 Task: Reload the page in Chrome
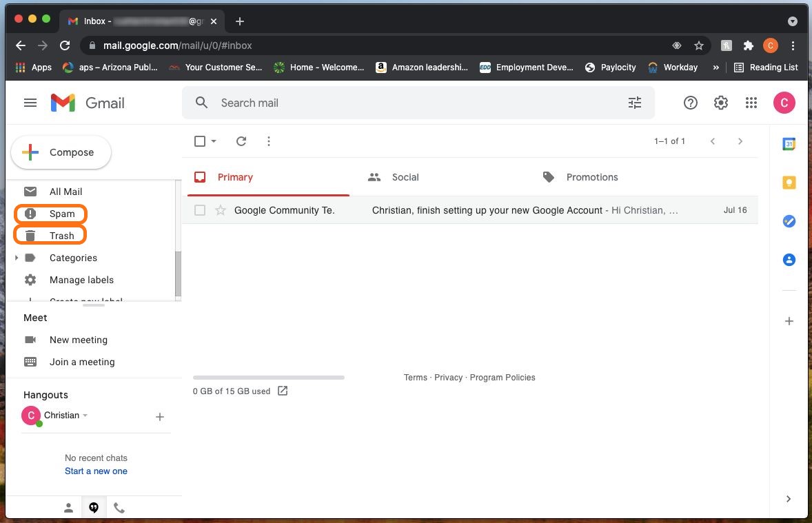point(65,45)
